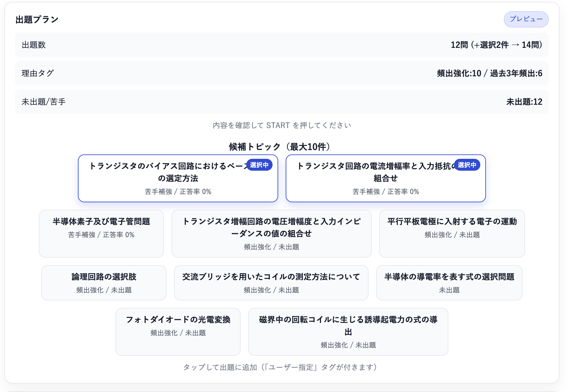Add the 磁界中の回転コイル topic card
Viewport: 567px width, 392px height.
coord(348,331)
